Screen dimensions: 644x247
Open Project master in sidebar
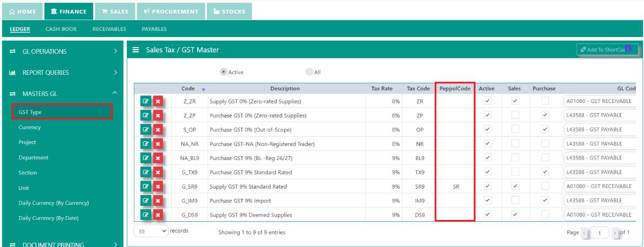coord(27,142)
